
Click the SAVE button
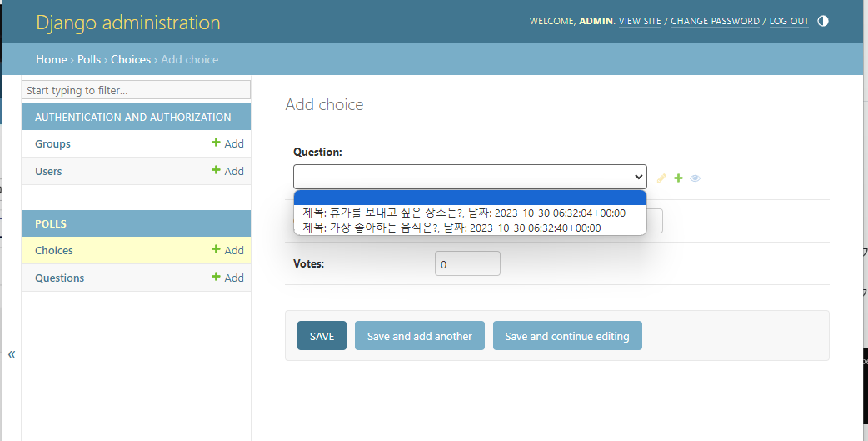(322, 336)
